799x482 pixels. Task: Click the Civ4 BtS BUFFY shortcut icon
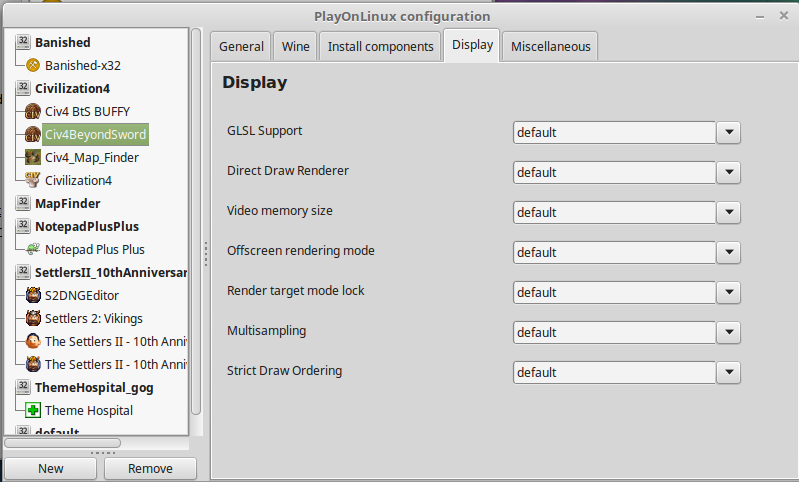[x=33, y=111]
